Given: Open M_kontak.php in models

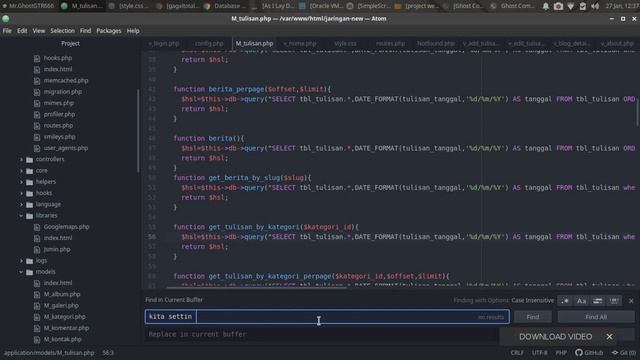Looking at the screenshot, I should (62, 339).
